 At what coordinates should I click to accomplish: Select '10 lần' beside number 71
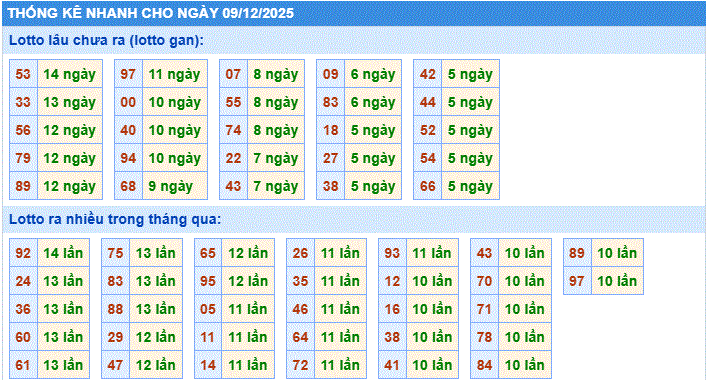tap(525, 309)
